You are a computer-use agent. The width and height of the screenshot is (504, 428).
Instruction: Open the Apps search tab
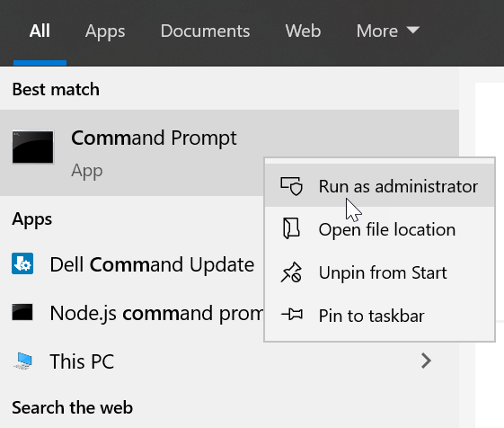(x=105, y=31)
